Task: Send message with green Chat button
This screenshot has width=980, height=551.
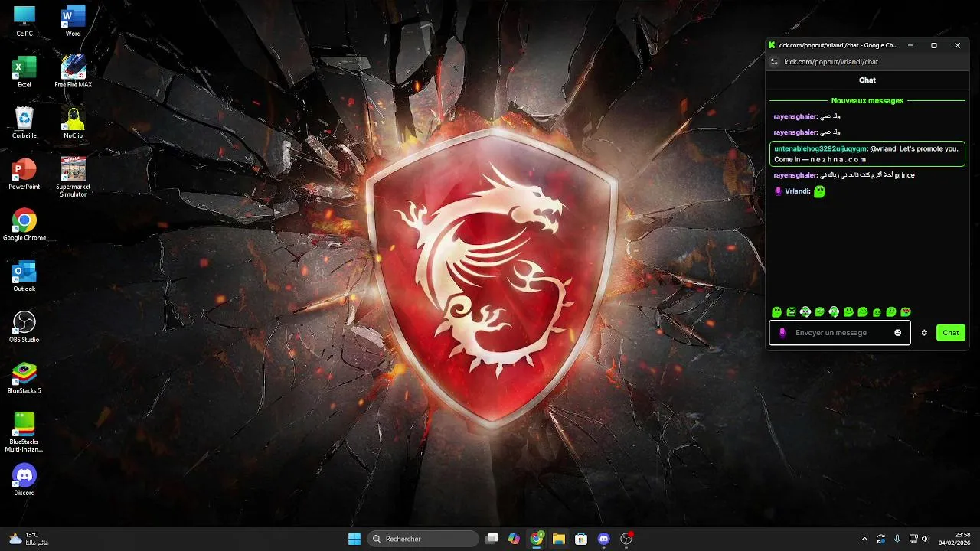Action: coord(951,333)
